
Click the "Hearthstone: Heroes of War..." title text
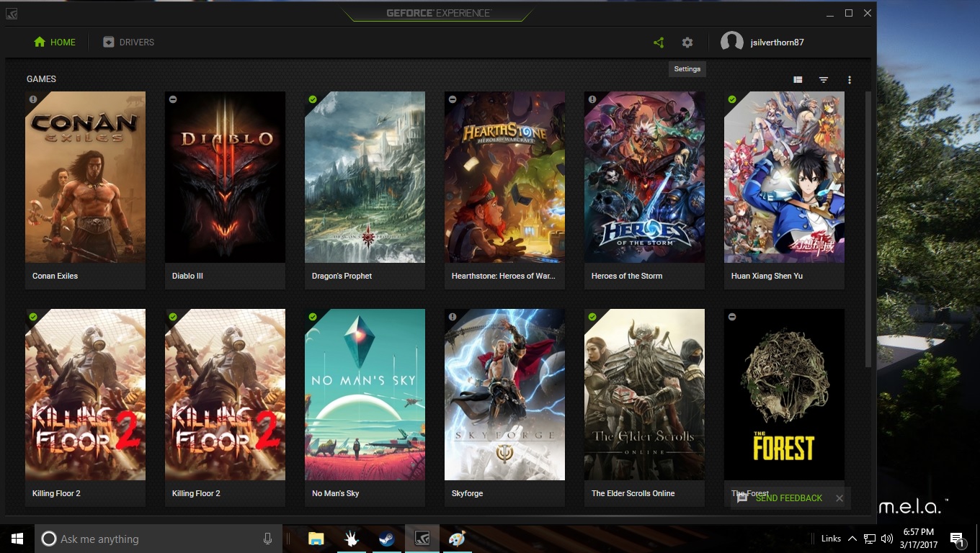(504, 276)
